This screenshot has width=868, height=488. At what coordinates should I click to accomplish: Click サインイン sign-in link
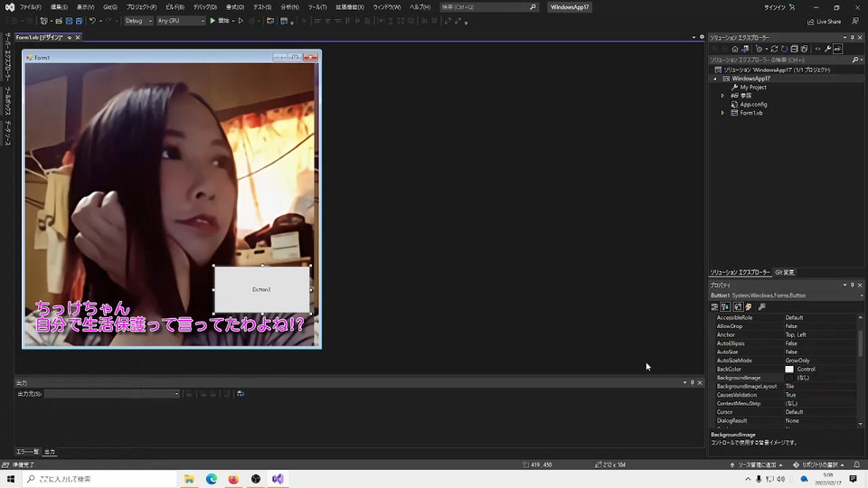(x=776, y=7)
